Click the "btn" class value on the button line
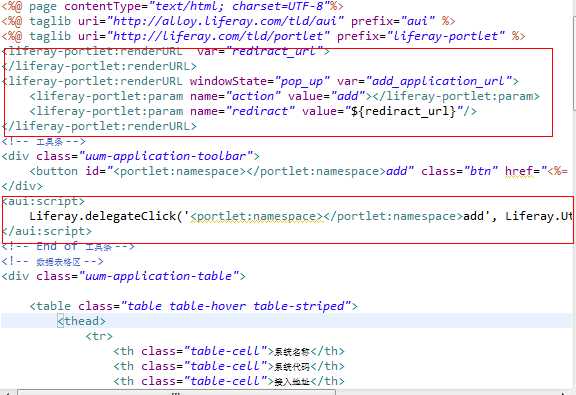Image resolution: width=576 pixels, height=395 pixels. tap(480, 171)
